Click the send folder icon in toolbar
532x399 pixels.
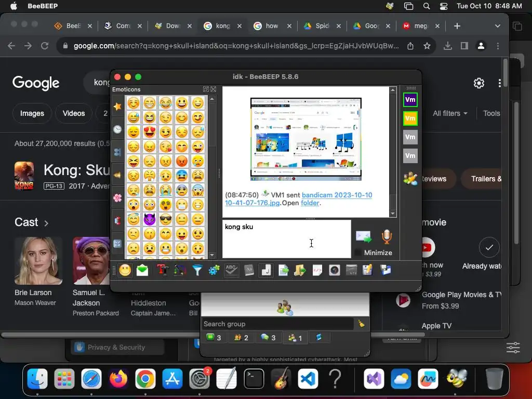[300, 270]
